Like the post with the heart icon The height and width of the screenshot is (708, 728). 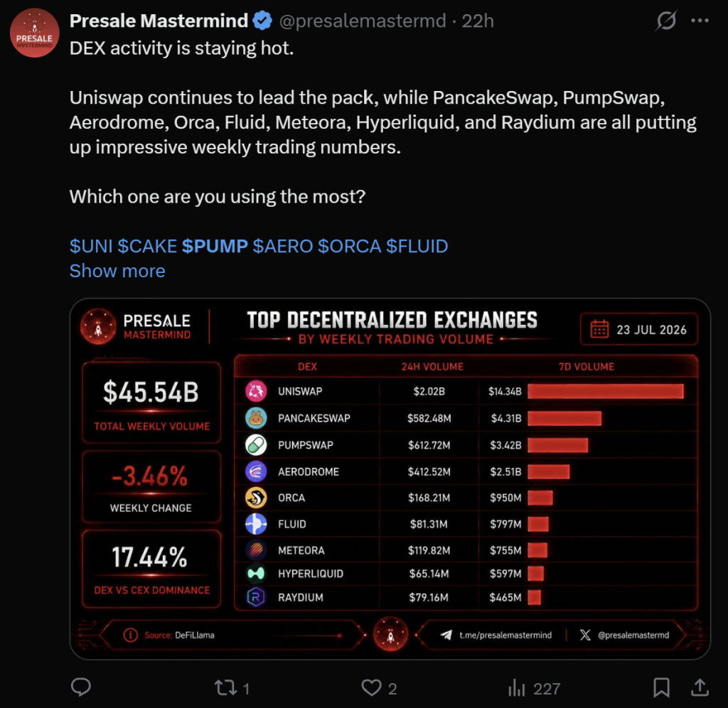coord(371,688)
